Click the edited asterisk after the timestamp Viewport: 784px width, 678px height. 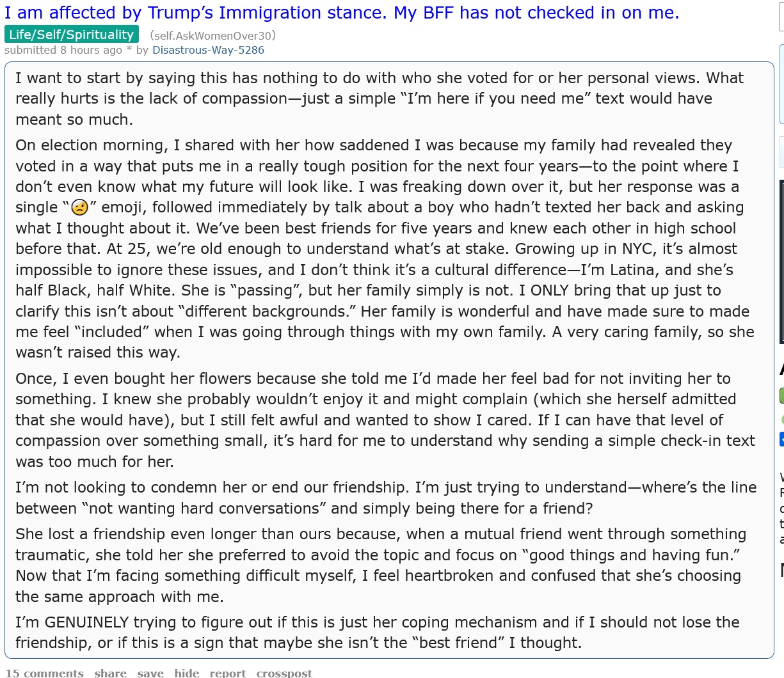pyautogui.click(x=129, y=50)
